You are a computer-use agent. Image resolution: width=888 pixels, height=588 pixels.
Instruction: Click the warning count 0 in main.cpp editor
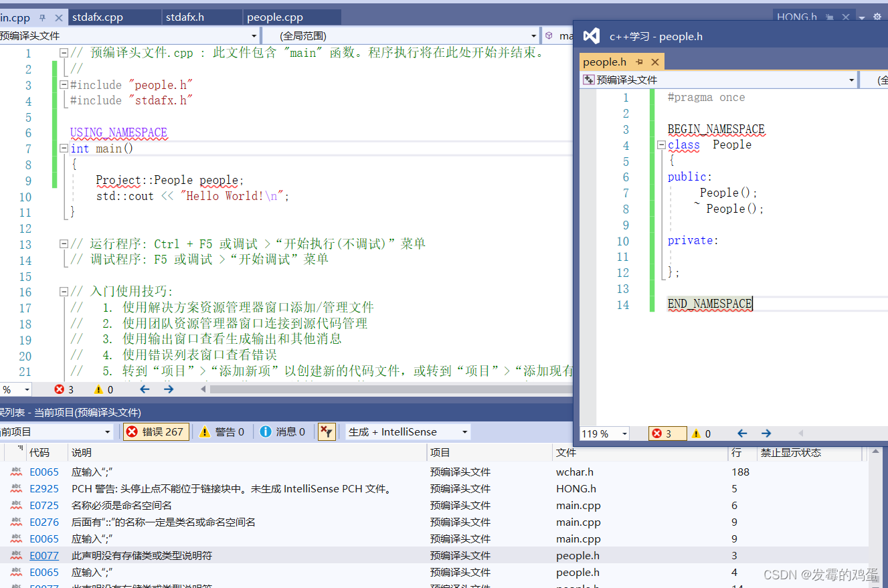coord(104,389)
